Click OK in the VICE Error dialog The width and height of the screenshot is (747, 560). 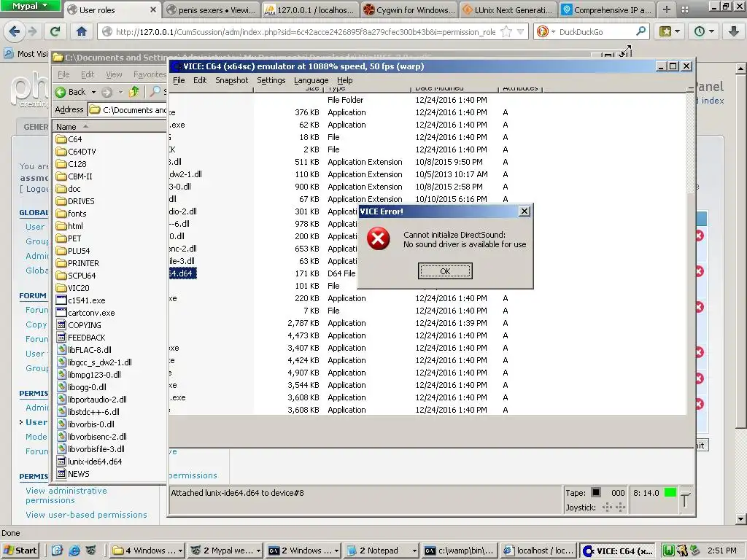[445, 271]
